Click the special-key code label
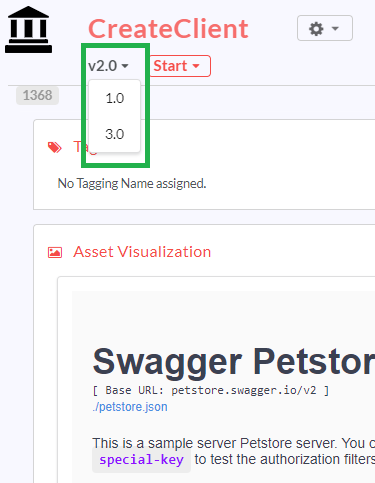The height and width of the screenshot is (483, 375). [141, 460]
